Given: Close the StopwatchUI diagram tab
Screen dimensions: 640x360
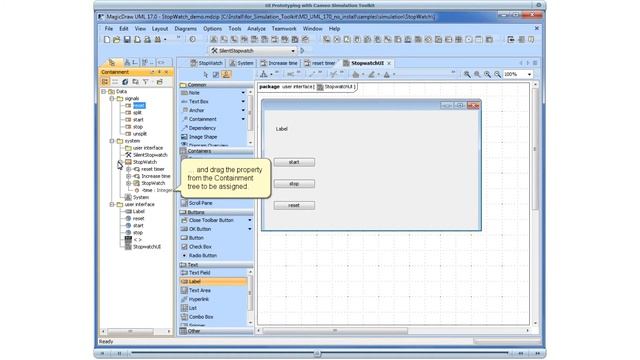Looking at the screenshot, I should tap(389, 63).
